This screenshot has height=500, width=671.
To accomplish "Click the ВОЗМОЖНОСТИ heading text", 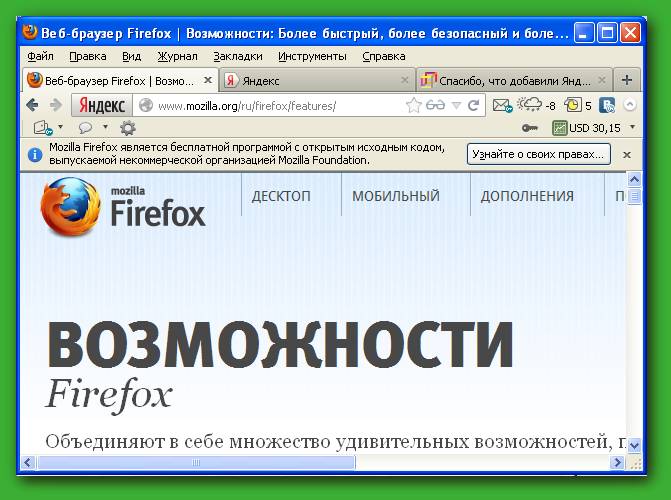I will coord(280,345).
